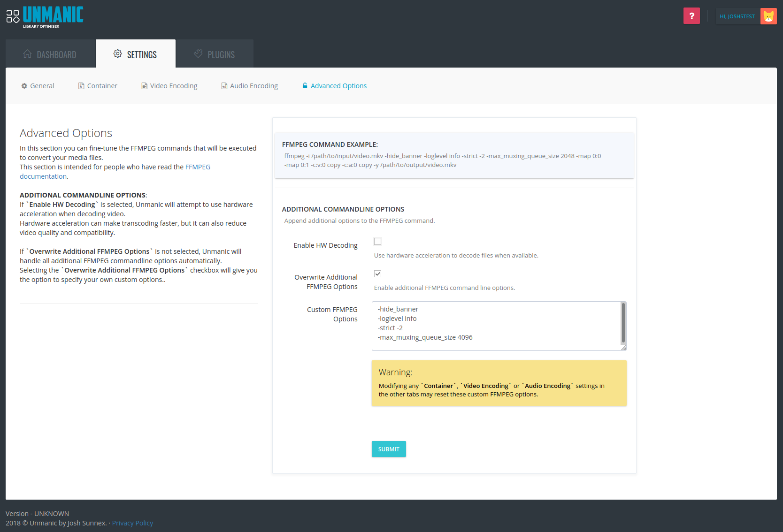The height and width of the screenshot is (532, 783).
Task: Click the Advanced Options padlock icon
Action: click(x=305, y=85)
